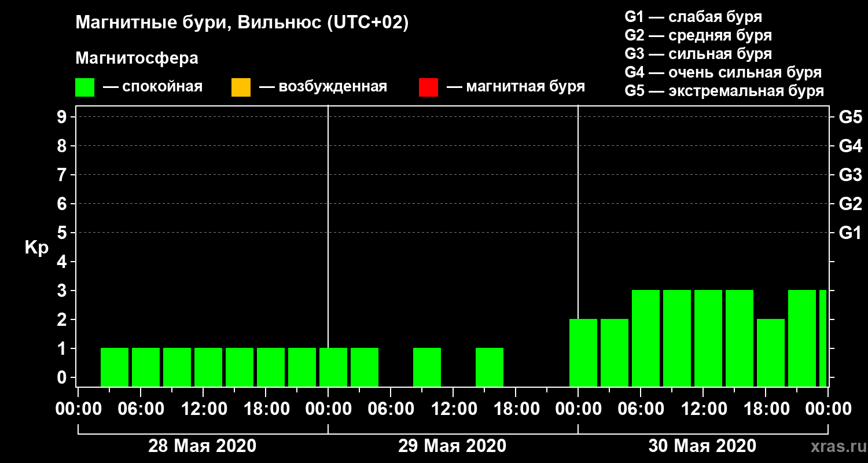Click the '29 Мая 2020' date label
This screenshot has width=868, height=463.
pyautogui.click(x=452, y=446)
